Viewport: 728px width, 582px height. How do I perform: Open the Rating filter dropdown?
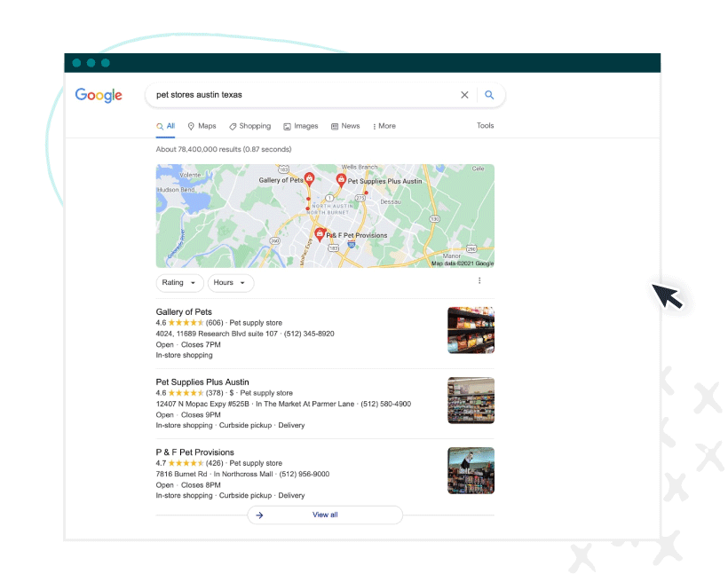[x=179, y=283]
